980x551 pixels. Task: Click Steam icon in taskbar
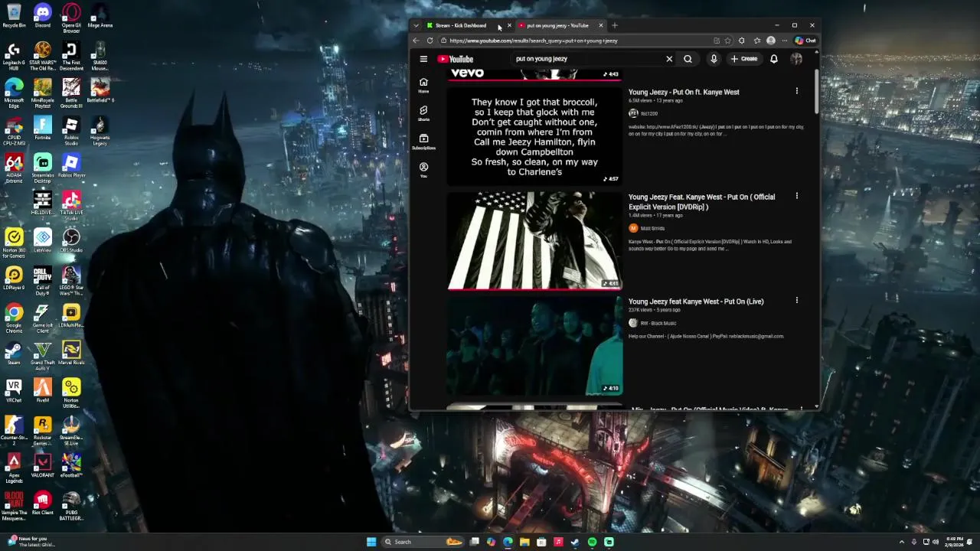pos(575,542)
